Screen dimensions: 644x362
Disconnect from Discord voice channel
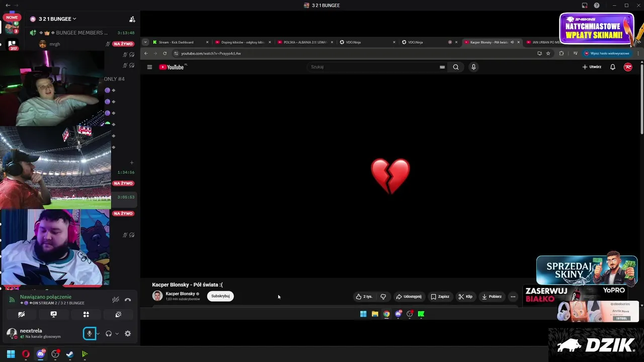point(128,300)
